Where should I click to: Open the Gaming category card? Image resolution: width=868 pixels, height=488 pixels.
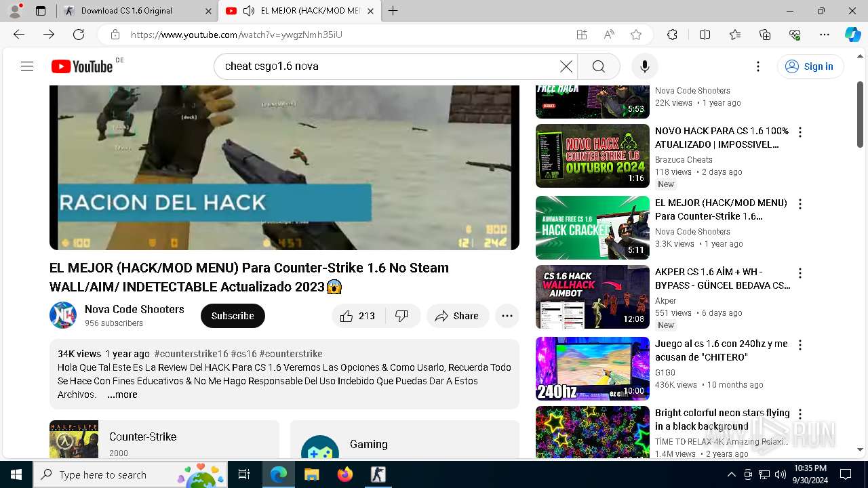pyautogui.click(x=405, y=439)
